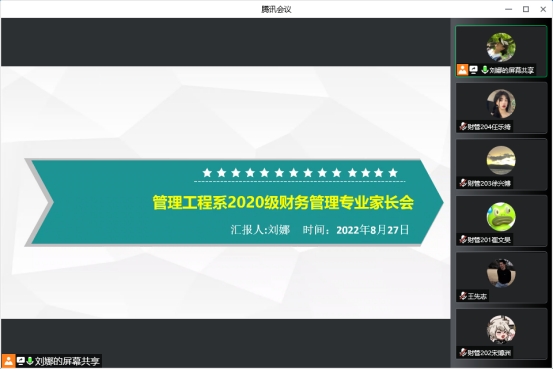Click the muted mic icon beside 财管204
The height and width of the screenshot is (369, 553).
tap(463, 126)
